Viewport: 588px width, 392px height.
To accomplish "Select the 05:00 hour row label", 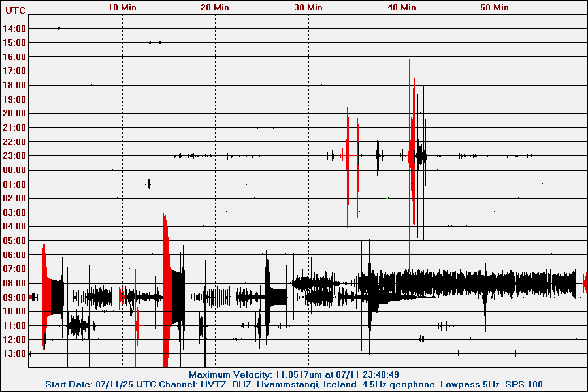I will [14, 240].
